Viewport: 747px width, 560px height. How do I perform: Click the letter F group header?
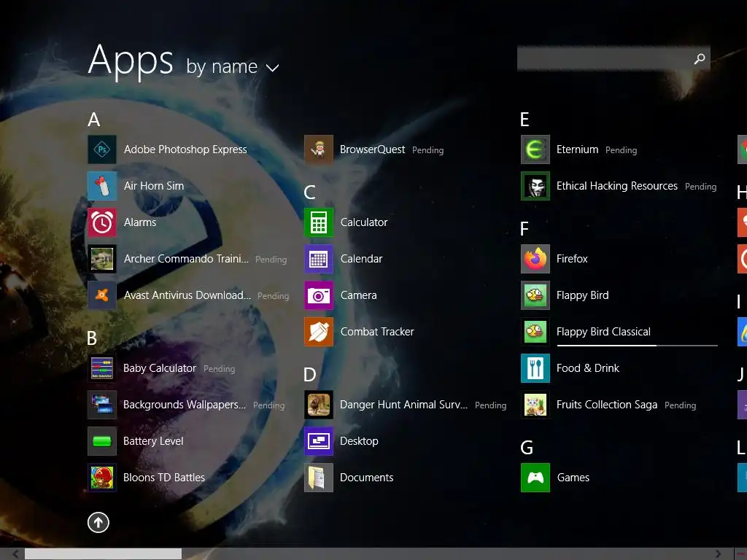524,229
